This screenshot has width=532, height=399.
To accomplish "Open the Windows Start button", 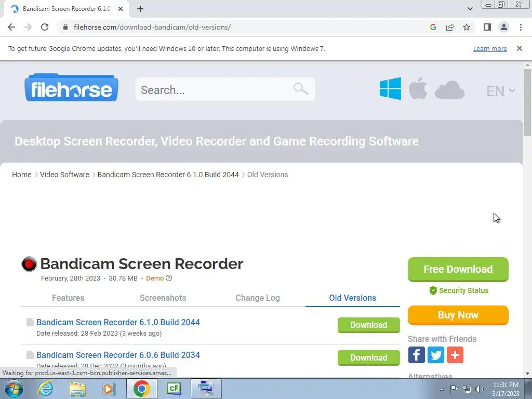I will click(x=14, y=389).
